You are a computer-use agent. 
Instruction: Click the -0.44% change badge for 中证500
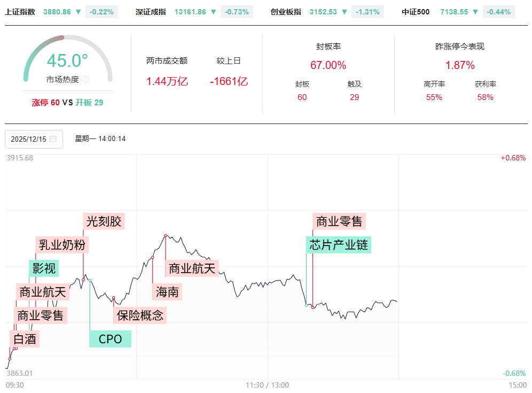(x=498, y=12)
